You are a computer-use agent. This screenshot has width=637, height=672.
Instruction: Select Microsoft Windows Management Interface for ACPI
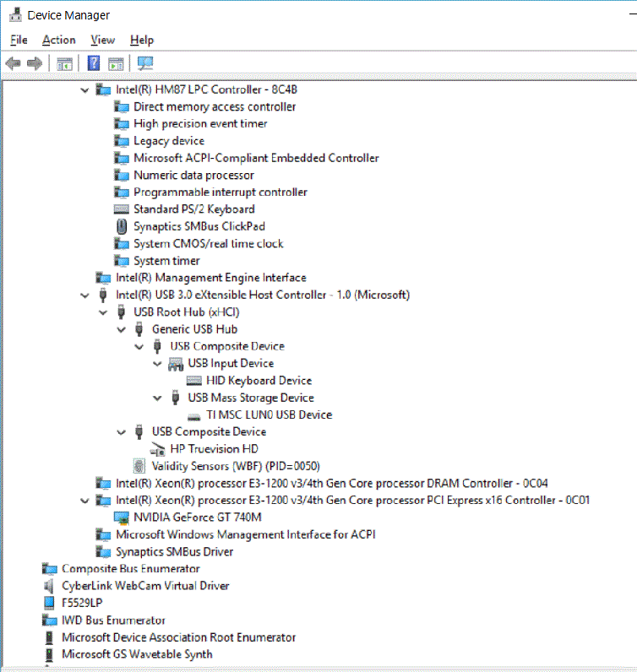[x=246, y=534]
